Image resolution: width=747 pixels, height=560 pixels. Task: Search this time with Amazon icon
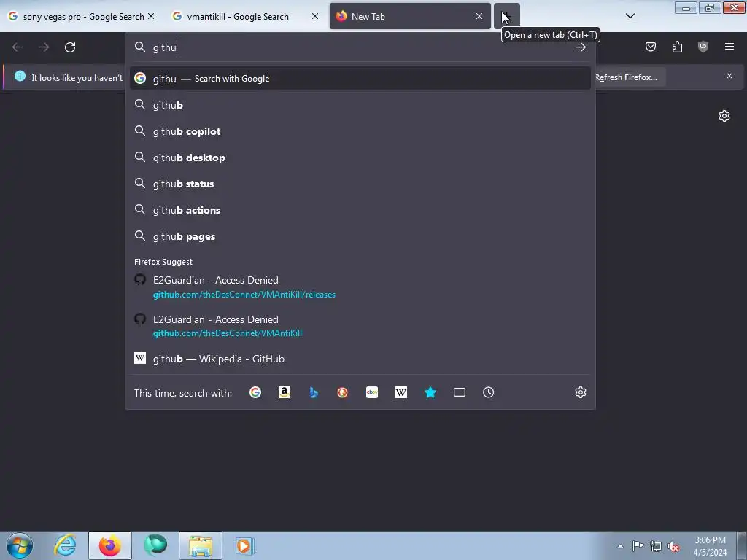[285, 392]
